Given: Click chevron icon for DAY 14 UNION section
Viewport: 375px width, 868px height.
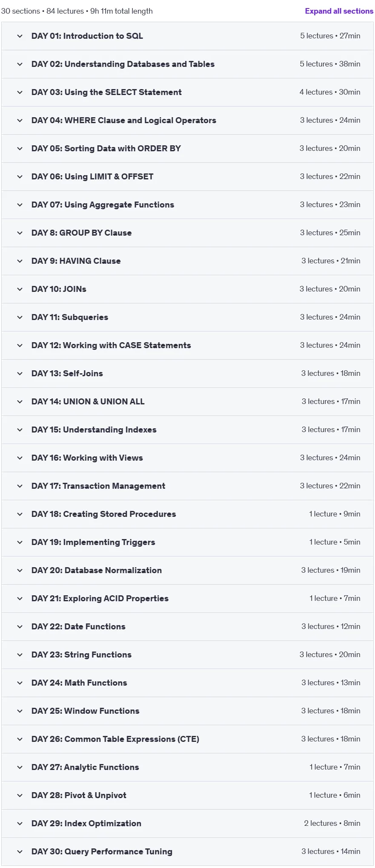Looking at the screenshot, I should pos(20,402).
